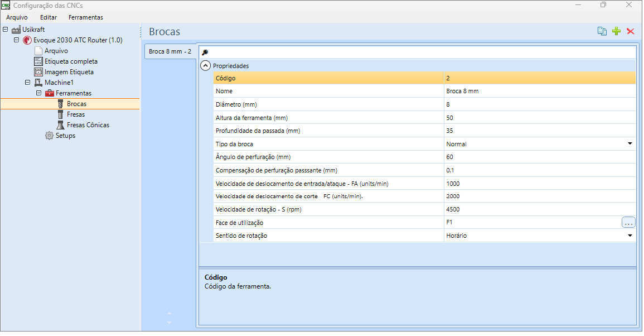Click the Fresas milling cutter icon
The height and width of the screenshot is (336, 644).
tap(60, 114)
